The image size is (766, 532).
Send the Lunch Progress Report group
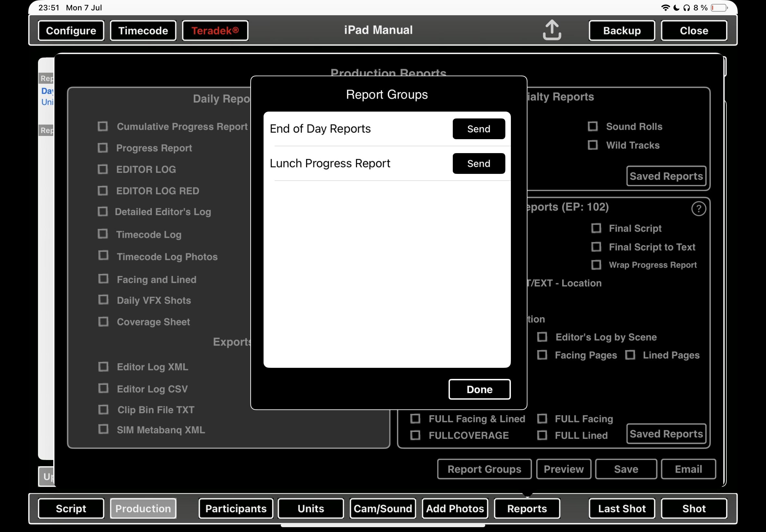[x=478, y=164]
